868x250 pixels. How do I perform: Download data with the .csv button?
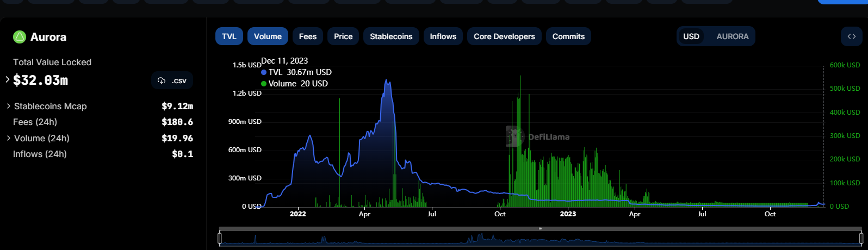click(x=172, y=80)
